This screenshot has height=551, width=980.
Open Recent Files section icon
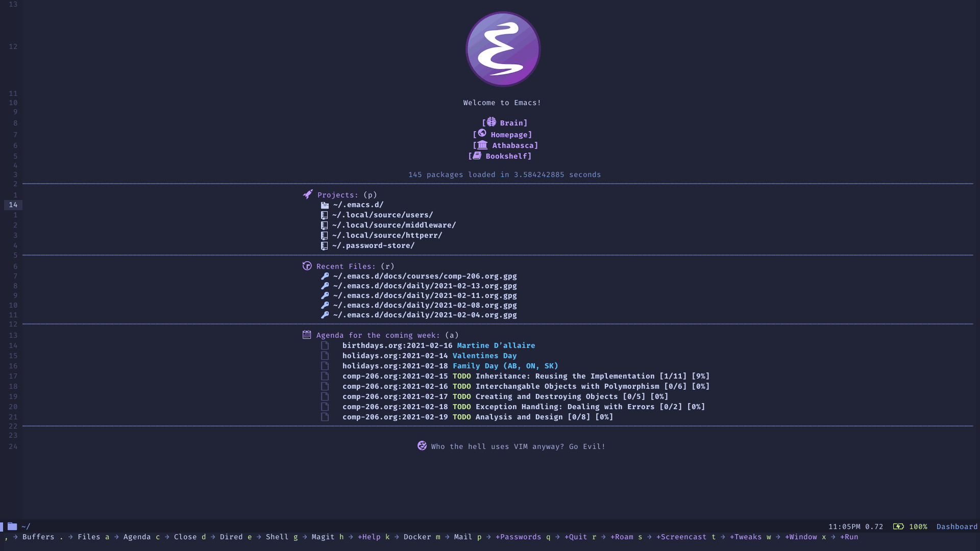306,266
